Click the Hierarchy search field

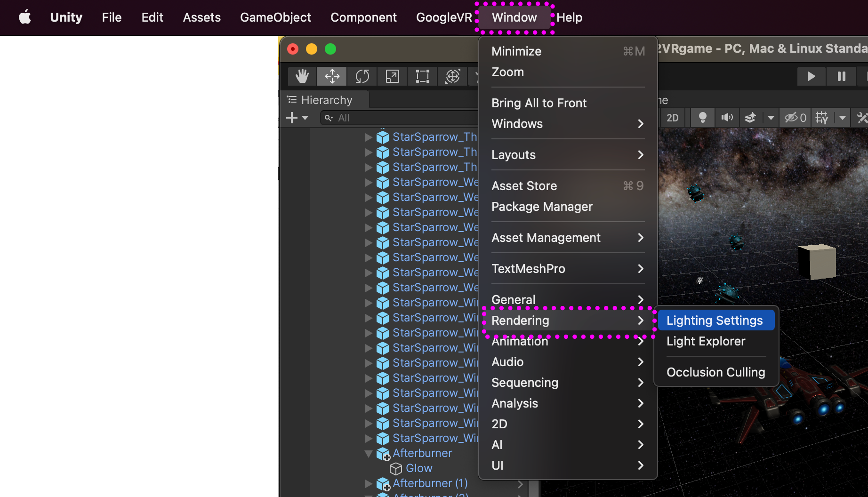399,118
